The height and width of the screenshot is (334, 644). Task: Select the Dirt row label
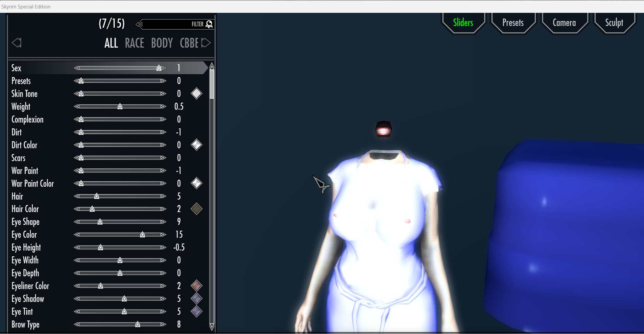17,132
